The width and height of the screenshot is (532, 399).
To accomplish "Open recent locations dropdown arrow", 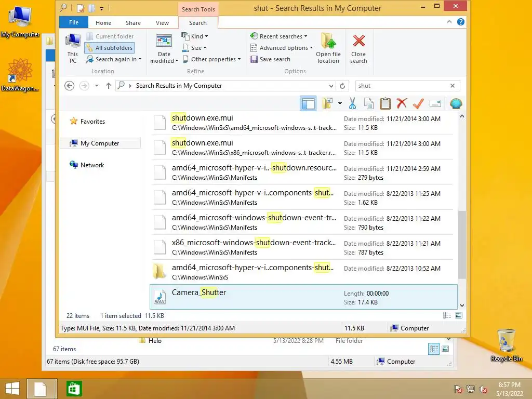I will click(x=97, y=86).
